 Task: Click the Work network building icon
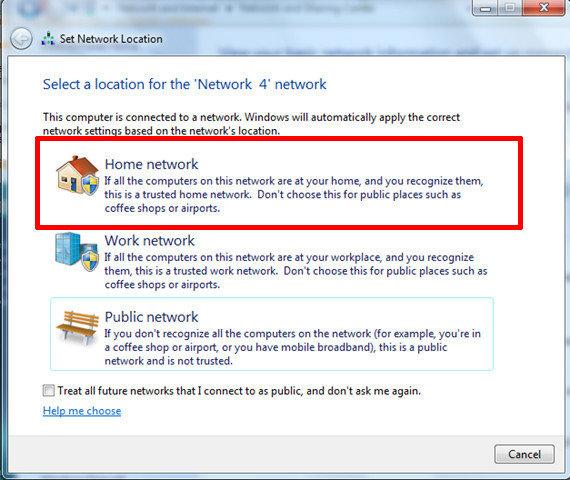coord(77,252)
